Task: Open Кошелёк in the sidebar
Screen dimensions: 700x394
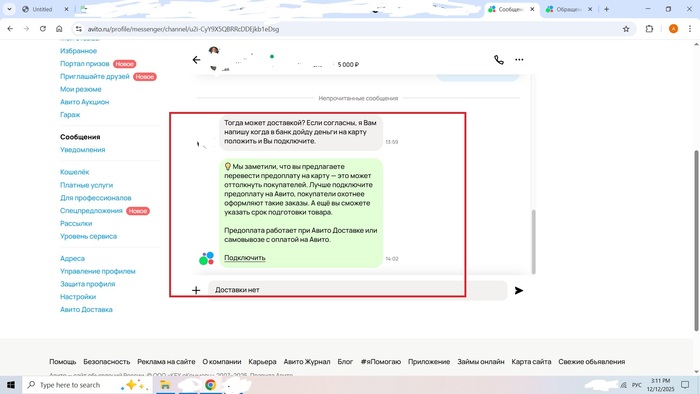Action: point(75,172)
